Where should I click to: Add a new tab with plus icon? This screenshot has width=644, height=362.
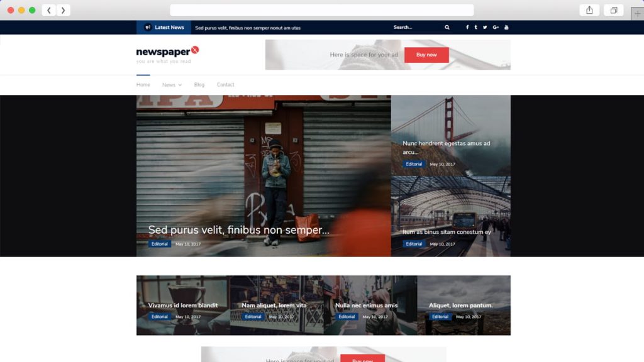pyautogui.click(x=638, y=14)
